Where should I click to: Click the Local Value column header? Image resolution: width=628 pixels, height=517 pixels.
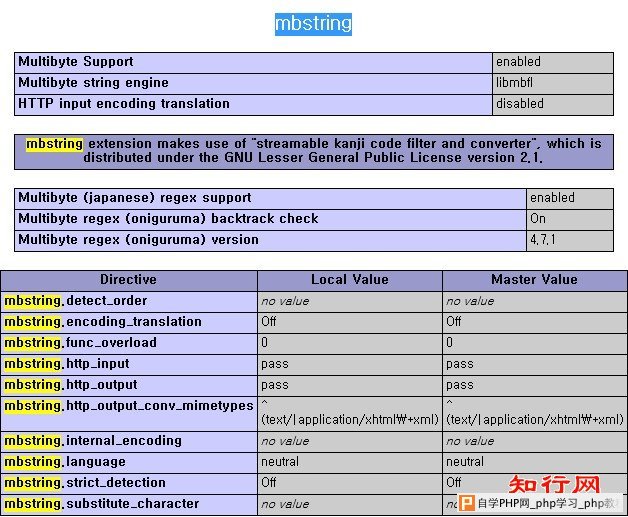[x=350, y=280]
